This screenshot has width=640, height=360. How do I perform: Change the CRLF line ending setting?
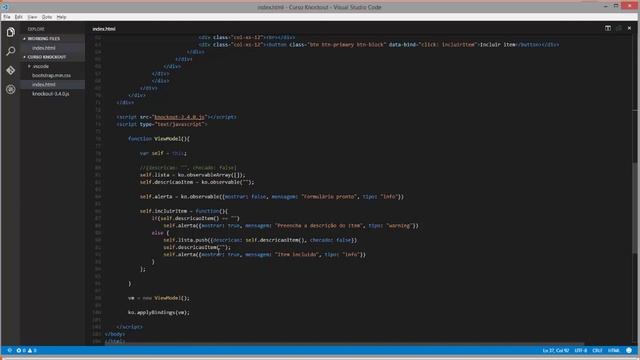tap(597, 350)
